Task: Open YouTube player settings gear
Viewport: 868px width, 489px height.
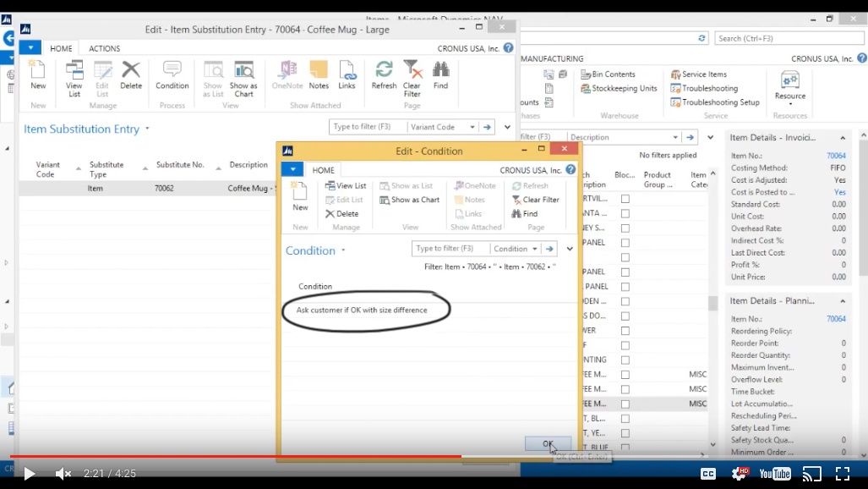Action: pos(740,474)
